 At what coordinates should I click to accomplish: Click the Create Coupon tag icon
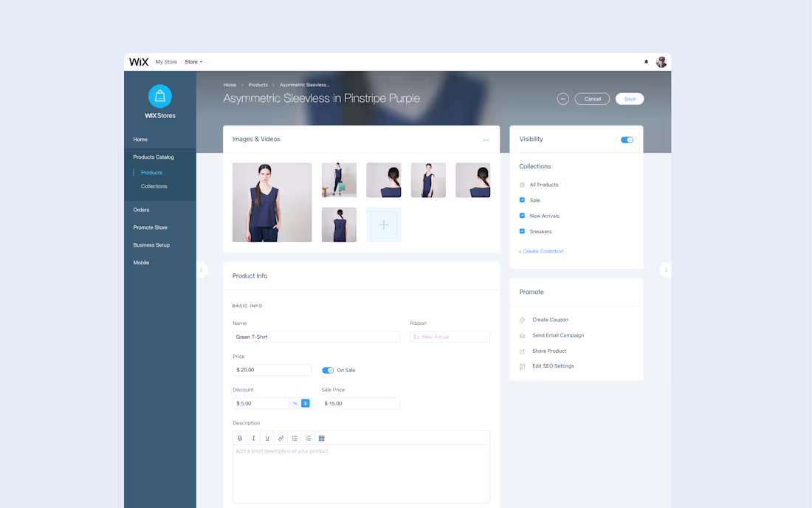tap(522, 320)
